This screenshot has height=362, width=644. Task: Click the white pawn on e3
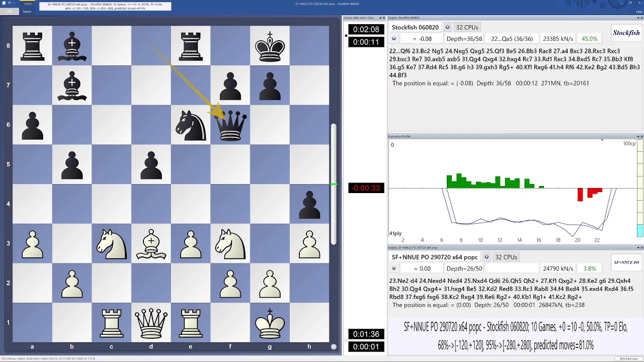(x=191, y=244)
